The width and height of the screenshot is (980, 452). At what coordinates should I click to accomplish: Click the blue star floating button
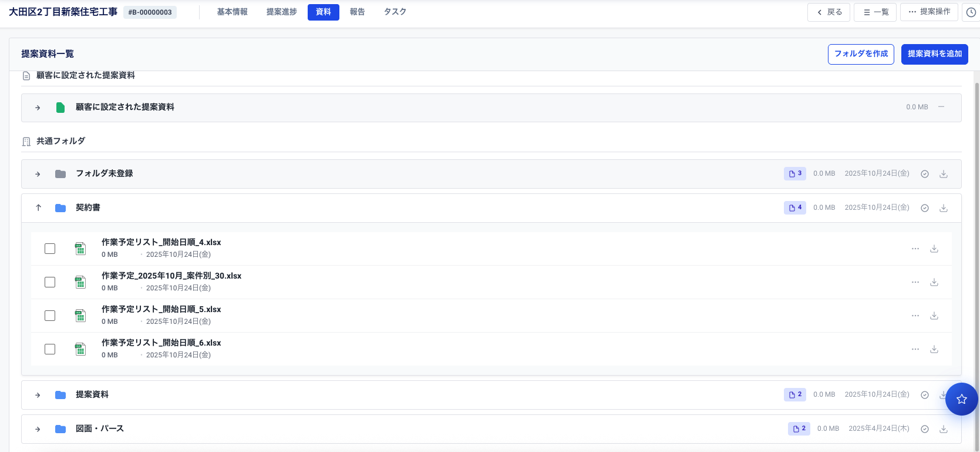tap(961, 399)
